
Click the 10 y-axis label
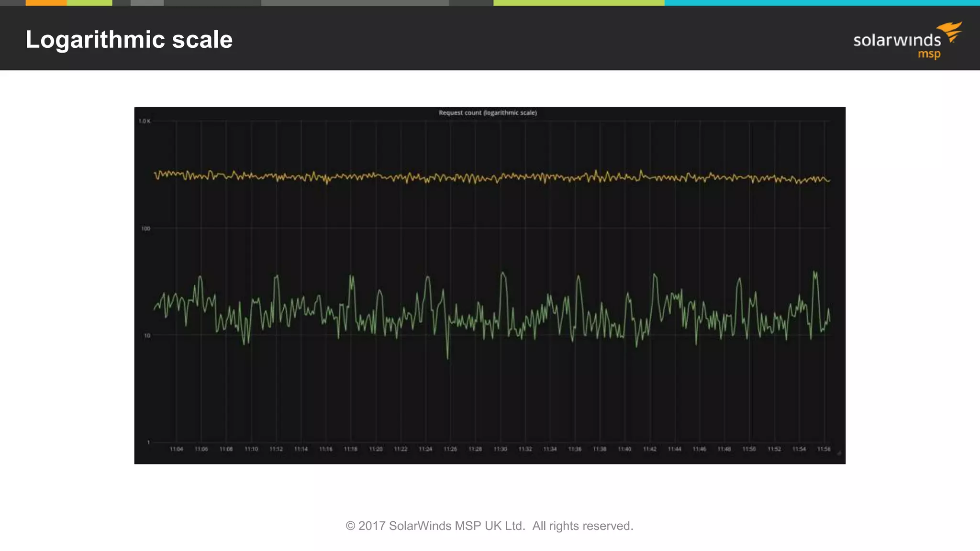tap(147, 336)
